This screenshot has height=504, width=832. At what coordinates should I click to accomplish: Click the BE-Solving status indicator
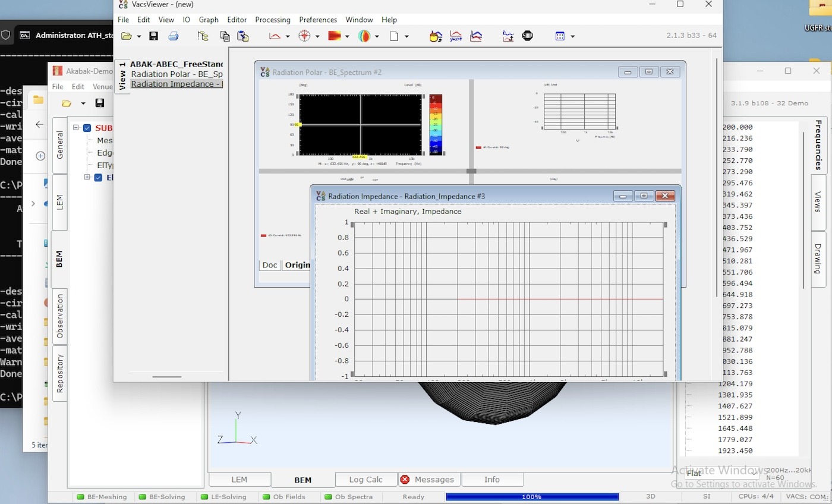click(x=161, y=497)
